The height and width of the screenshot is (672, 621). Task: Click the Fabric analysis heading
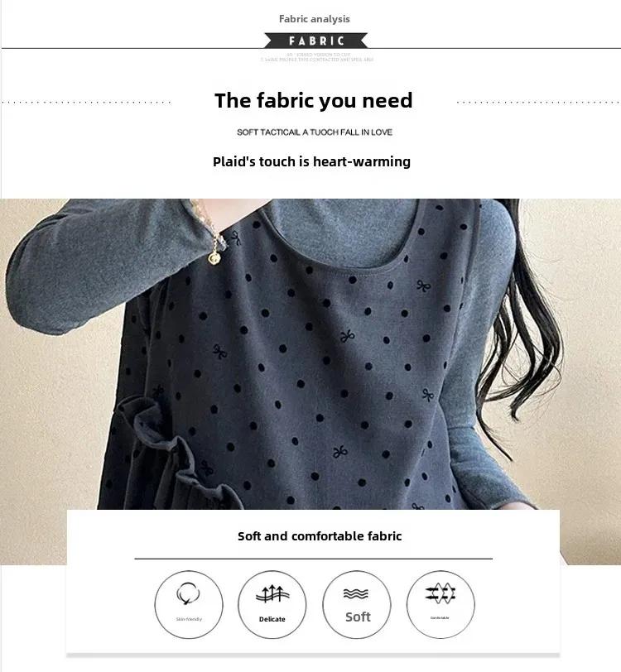315,19
